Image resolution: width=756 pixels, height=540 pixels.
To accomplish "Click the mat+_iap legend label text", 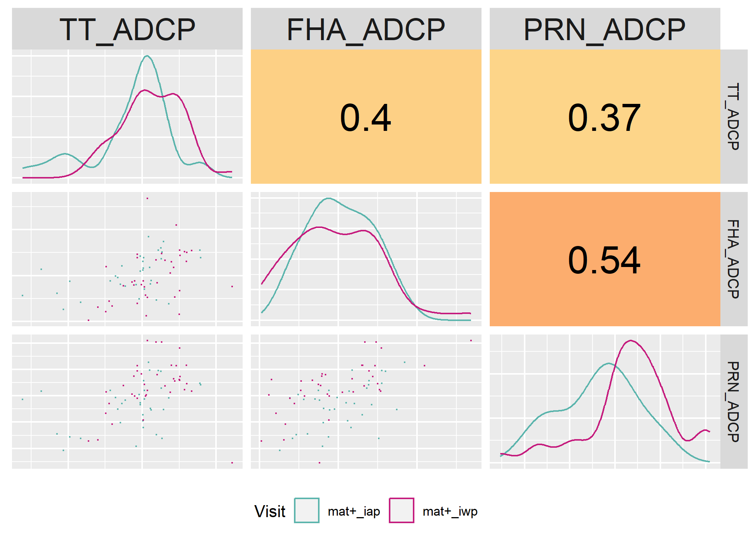I will [x=354, y=511].
